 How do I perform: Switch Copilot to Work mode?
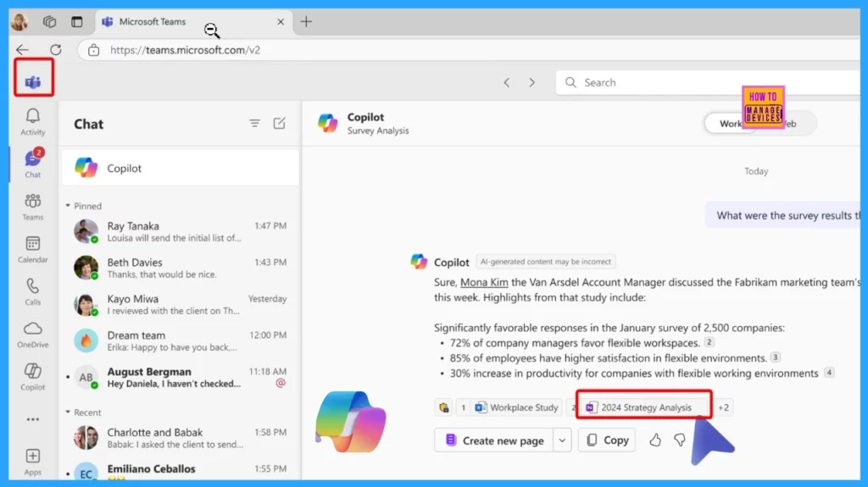(x=730, y=124)
